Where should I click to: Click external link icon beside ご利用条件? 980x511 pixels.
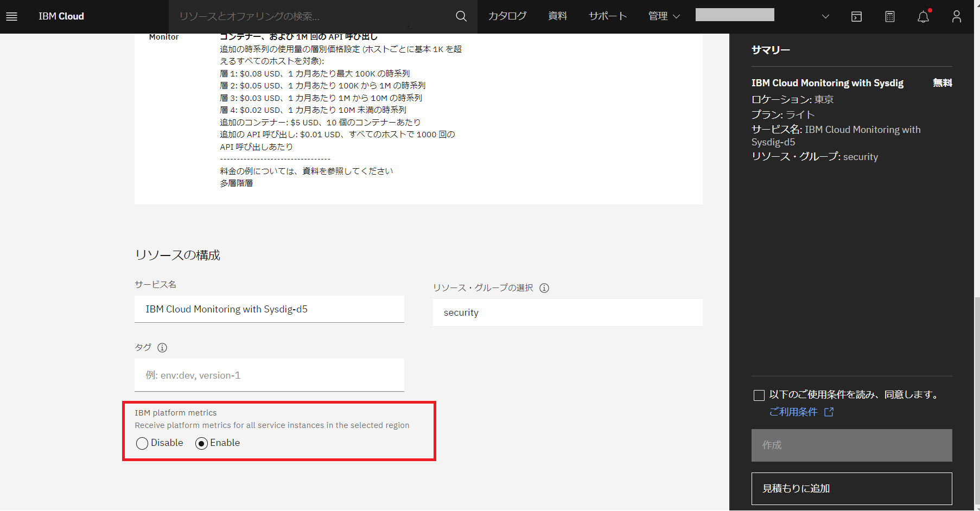point(829,412)
